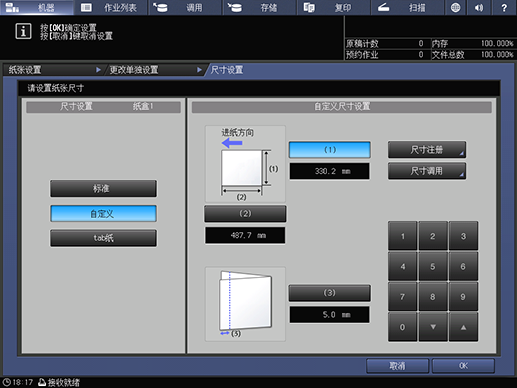Click the 尺寸设置 breadcrumb
517x388 pixels.
227,70
